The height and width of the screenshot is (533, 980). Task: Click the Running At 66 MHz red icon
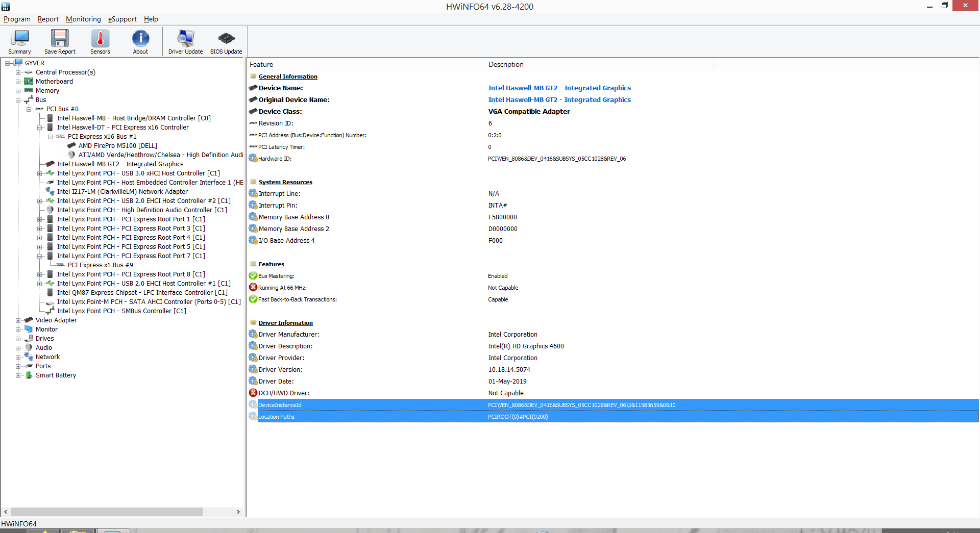(253, 288)
